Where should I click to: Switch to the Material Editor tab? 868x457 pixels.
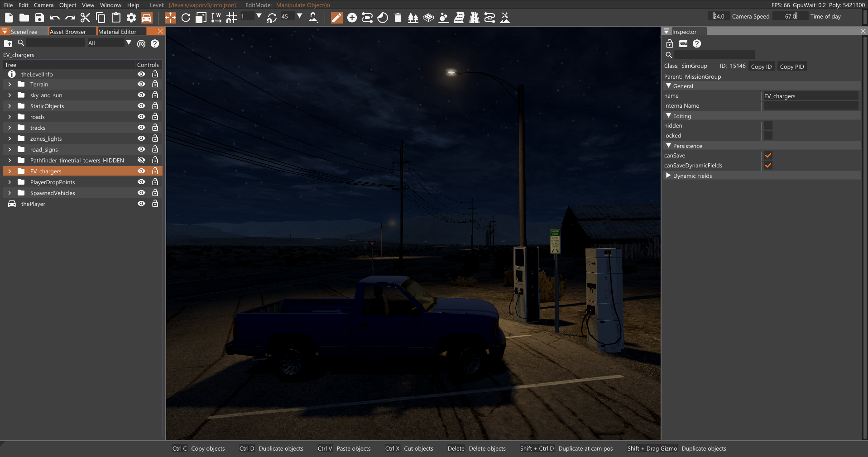click(117, 32)
